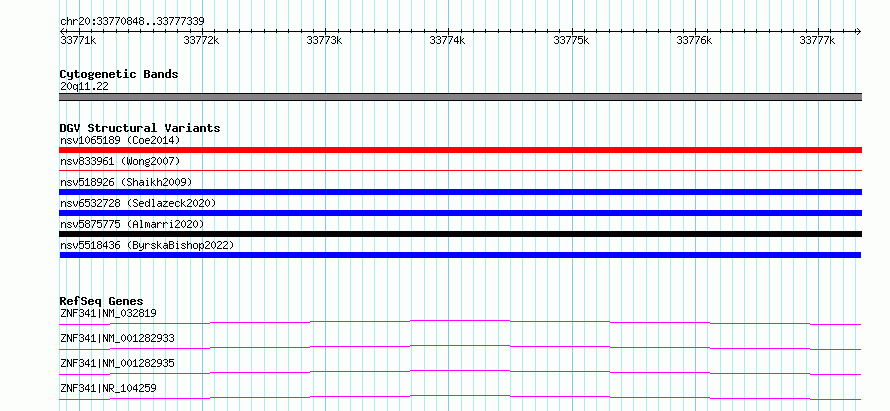Click the gray 20q11.22 cytogenetic band bar

[x=460, y=97]
